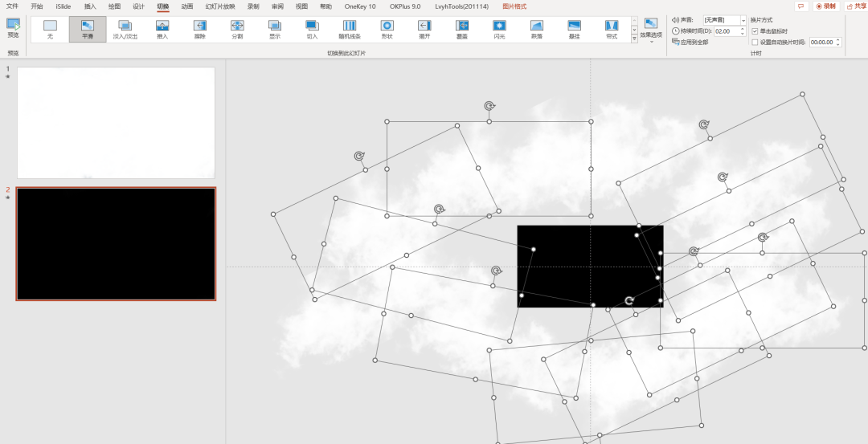Open the 文件 file menu
868x444 pixels.
tap(12, 6)
